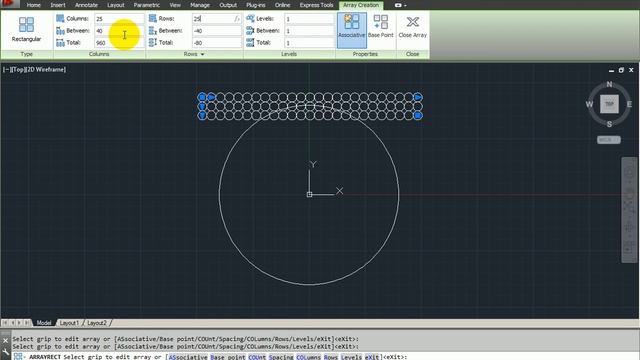Click the Columns count icon

click(60, 18)
